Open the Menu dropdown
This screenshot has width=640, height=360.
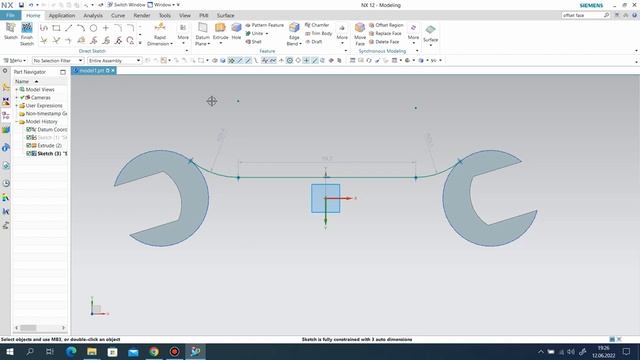[15, 60]
